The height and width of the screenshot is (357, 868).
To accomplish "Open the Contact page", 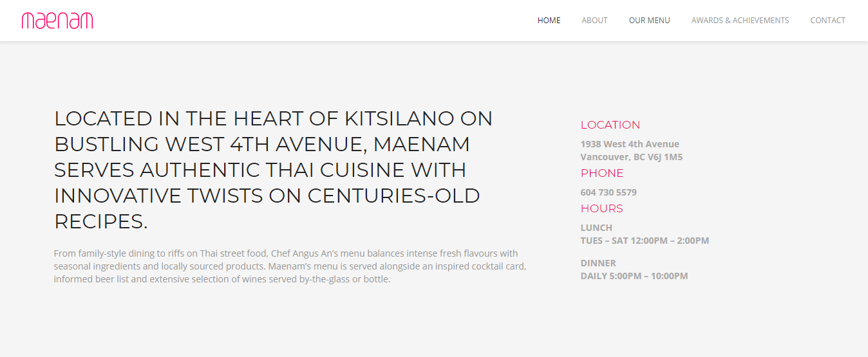I will tap(827, 21).
